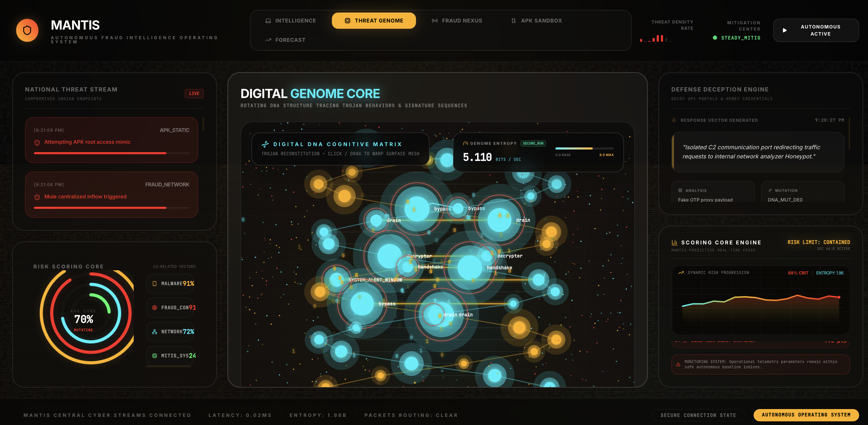Screen dimensions: 868x425
Task: Open the APK Sandbox tab
Action: pyautogui.click(x=536, y=21)
